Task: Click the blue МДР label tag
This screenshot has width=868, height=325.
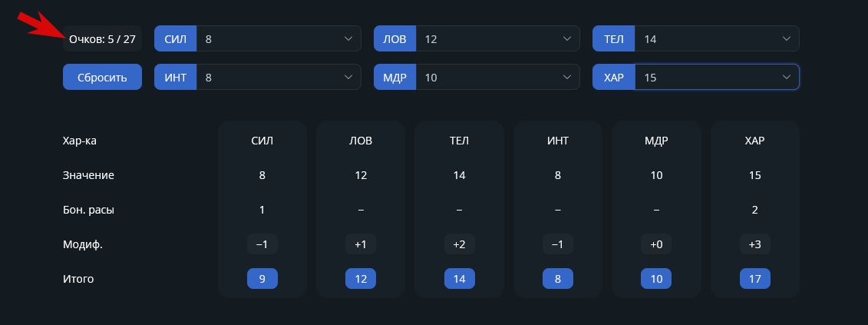Action: [394, 77]
